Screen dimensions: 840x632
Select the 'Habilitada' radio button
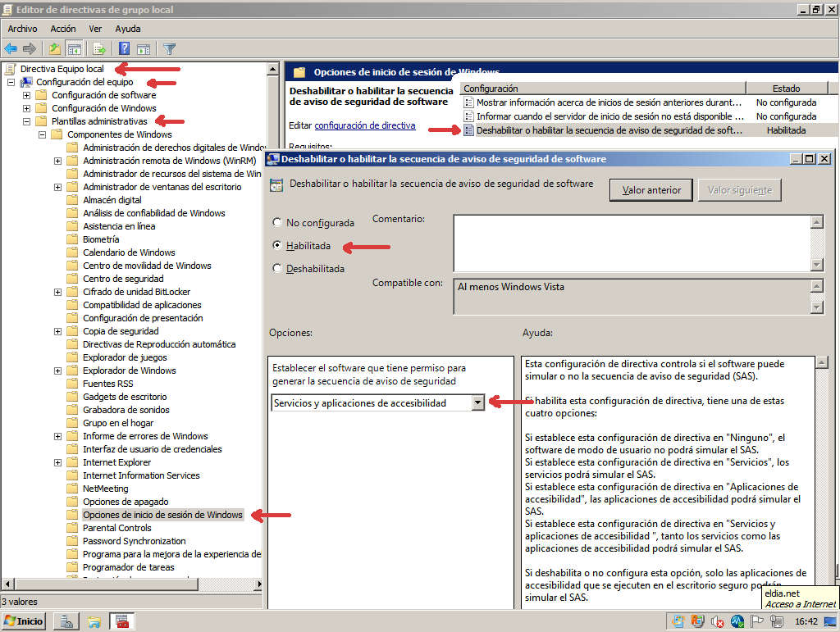(277, 245)
